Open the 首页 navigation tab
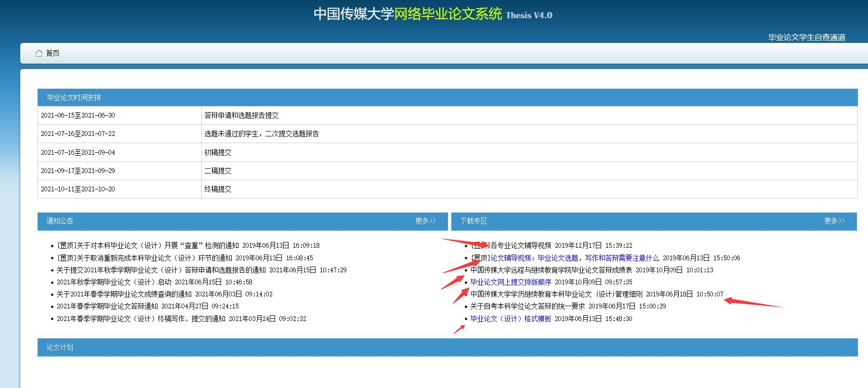The image size is (868, 388). click(x=53, y=54)
